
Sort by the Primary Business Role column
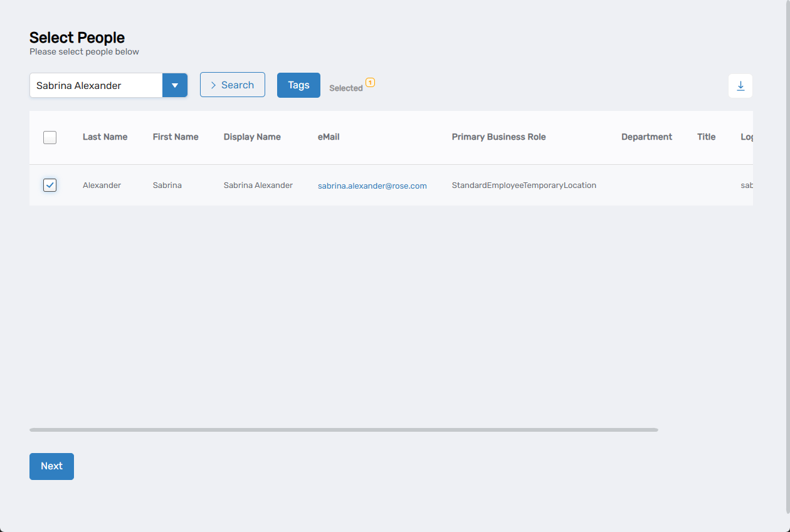(498, 137)
